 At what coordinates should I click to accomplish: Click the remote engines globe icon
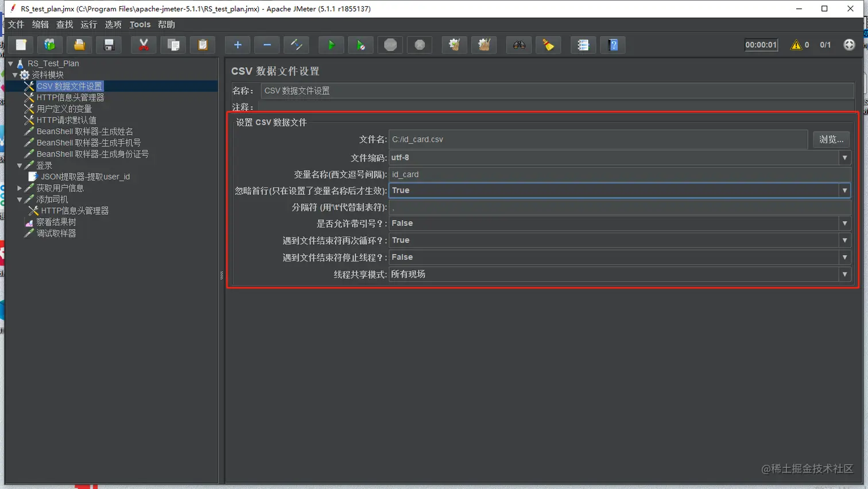849,45
